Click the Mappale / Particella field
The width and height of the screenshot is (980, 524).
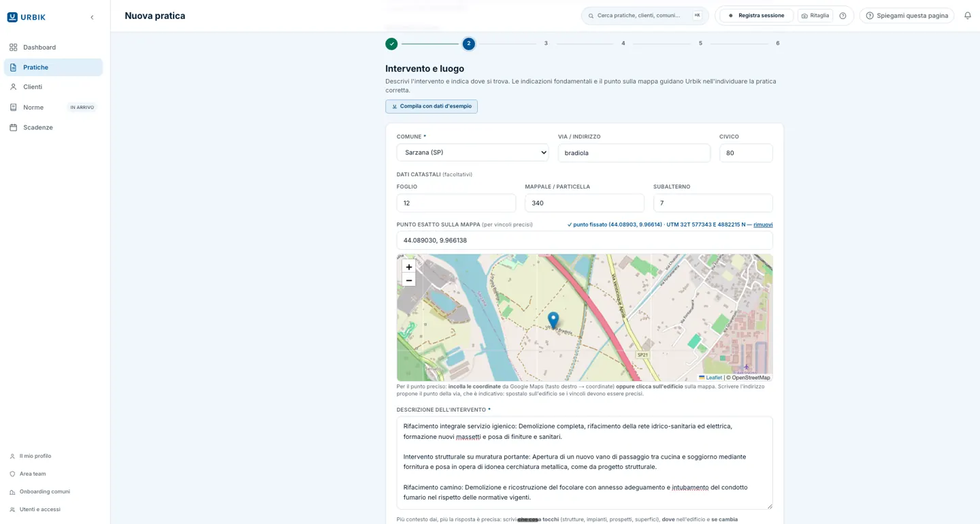point(585,203)
